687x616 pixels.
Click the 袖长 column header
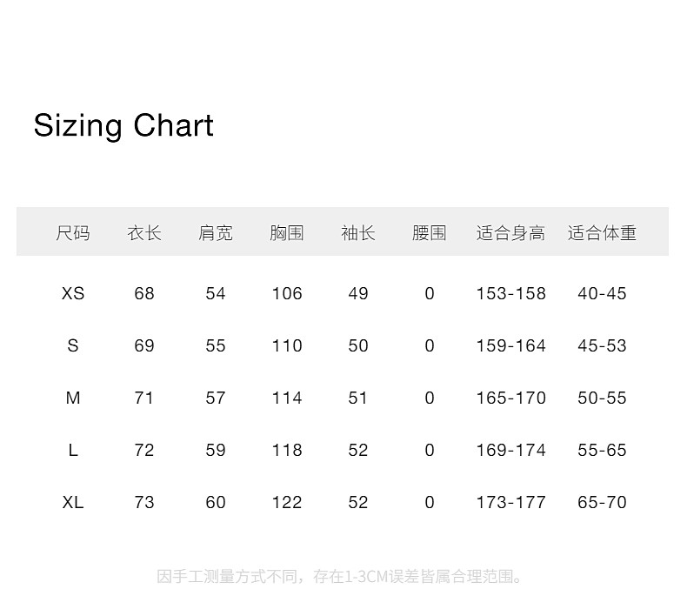(x=358, y=232)
